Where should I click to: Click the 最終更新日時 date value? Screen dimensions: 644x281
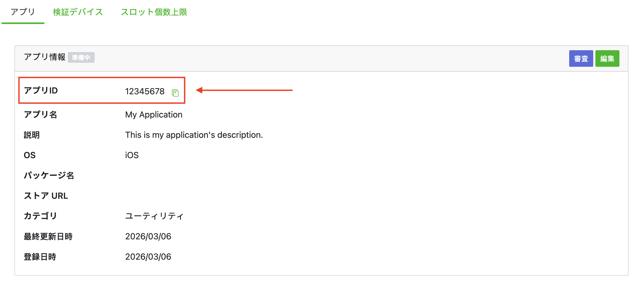coord(148,236)
